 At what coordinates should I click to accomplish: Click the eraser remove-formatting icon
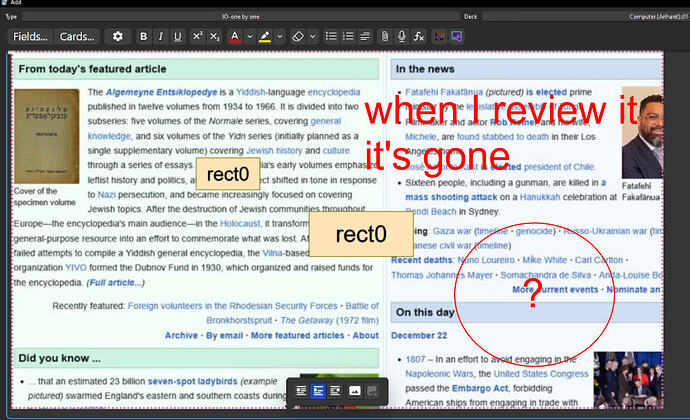[x=296, y=36]
